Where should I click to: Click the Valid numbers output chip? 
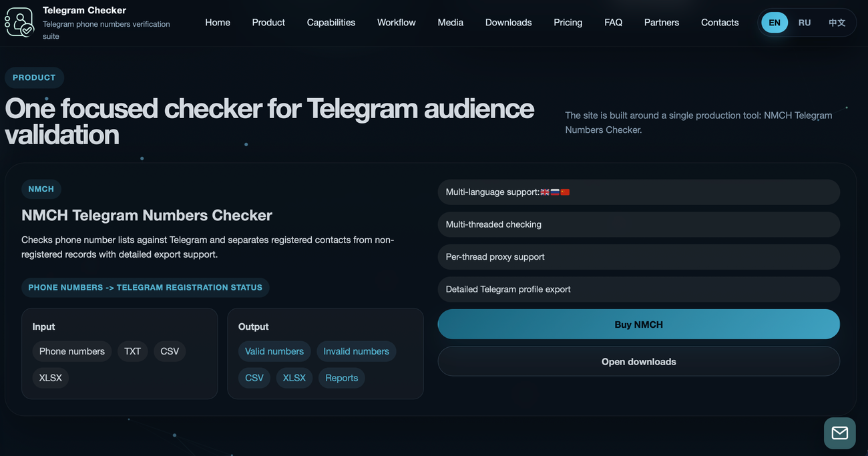point(274,351)
